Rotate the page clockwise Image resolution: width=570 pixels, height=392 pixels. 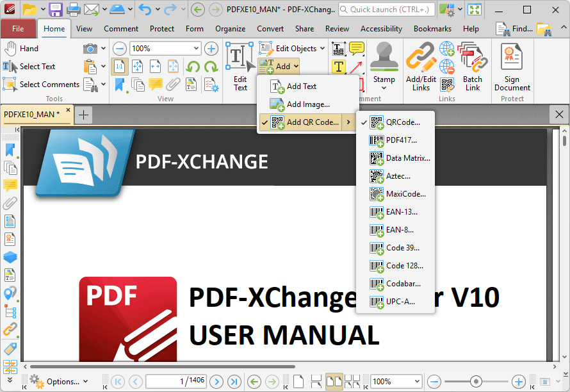point(211,67)
